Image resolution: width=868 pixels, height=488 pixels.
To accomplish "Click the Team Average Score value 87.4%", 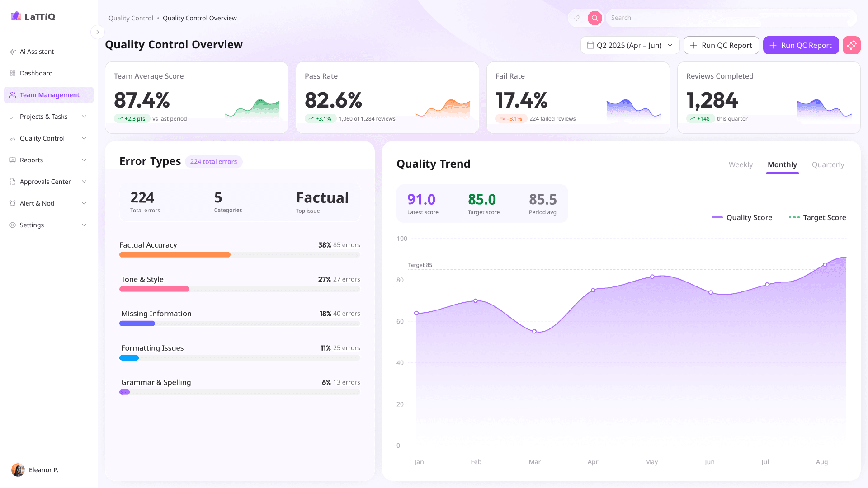I will point(142,100).
